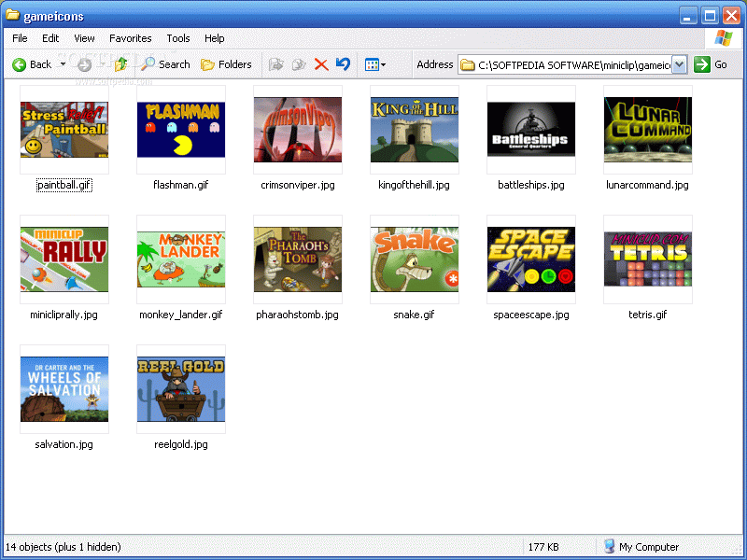Select the Snake game thumbnail
The image size is (747, 560).
415,259
